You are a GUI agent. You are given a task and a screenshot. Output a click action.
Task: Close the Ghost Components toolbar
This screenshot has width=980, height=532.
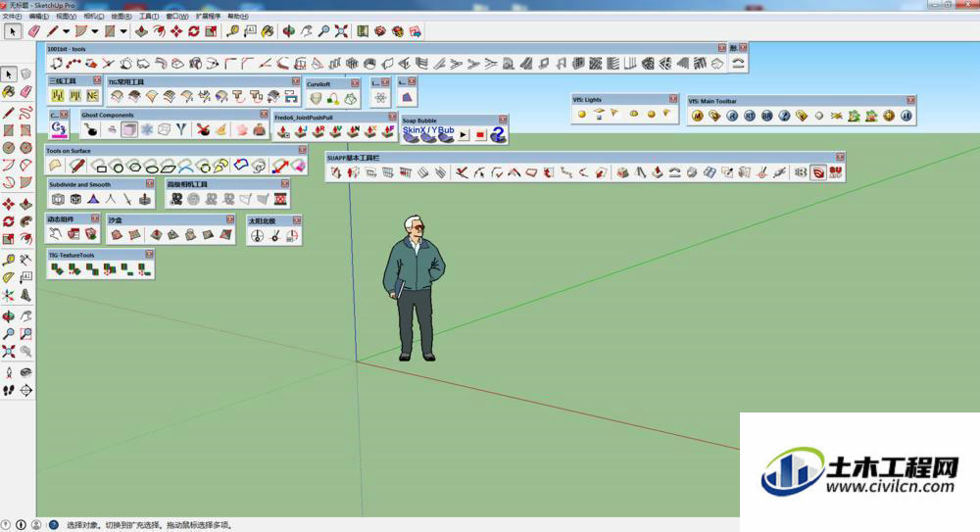(263, 115)
